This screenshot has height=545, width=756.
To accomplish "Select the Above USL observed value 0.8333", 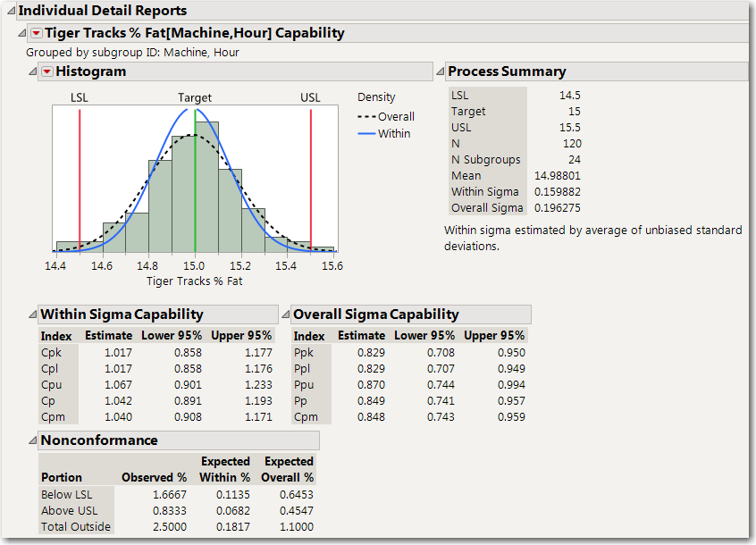I will (x=170, y=511).
